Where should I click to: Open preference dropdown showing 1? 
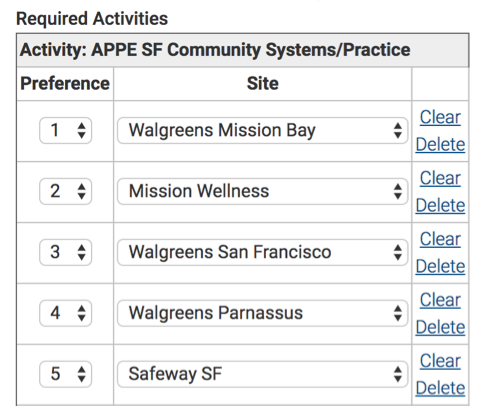[x=65, y=130]
